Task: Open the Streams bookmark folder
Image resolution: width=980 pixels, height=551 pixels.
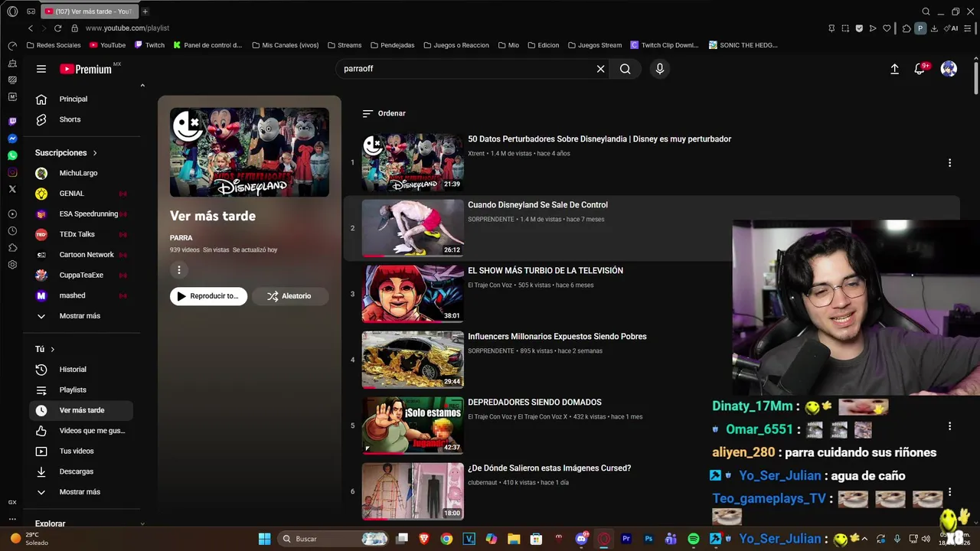Action: [345, 45]
